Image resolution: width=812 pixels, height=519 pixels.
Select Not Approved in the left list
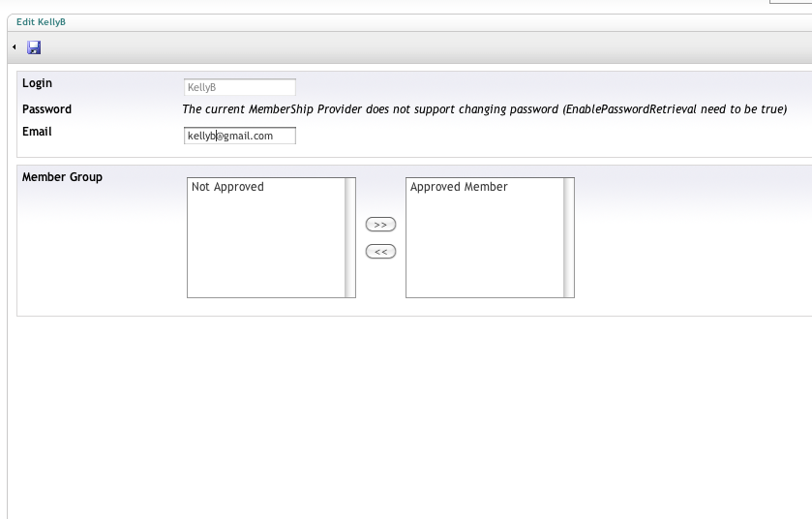pyautogui.click(x=227, y=187)
